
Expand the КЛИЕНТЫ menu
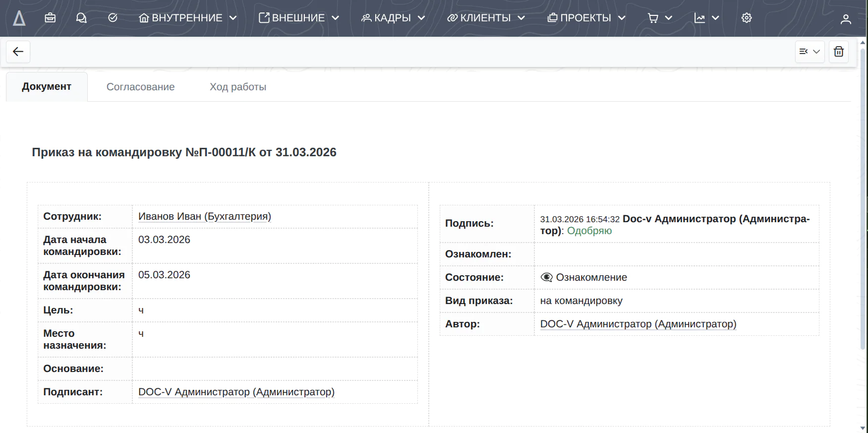(486, 18)
